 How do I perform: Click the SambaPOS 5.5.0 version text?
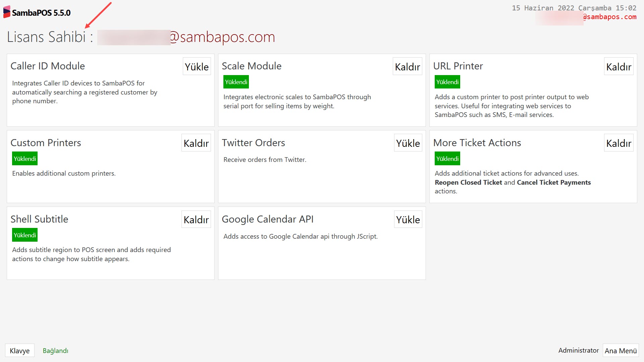click(41, 13)
